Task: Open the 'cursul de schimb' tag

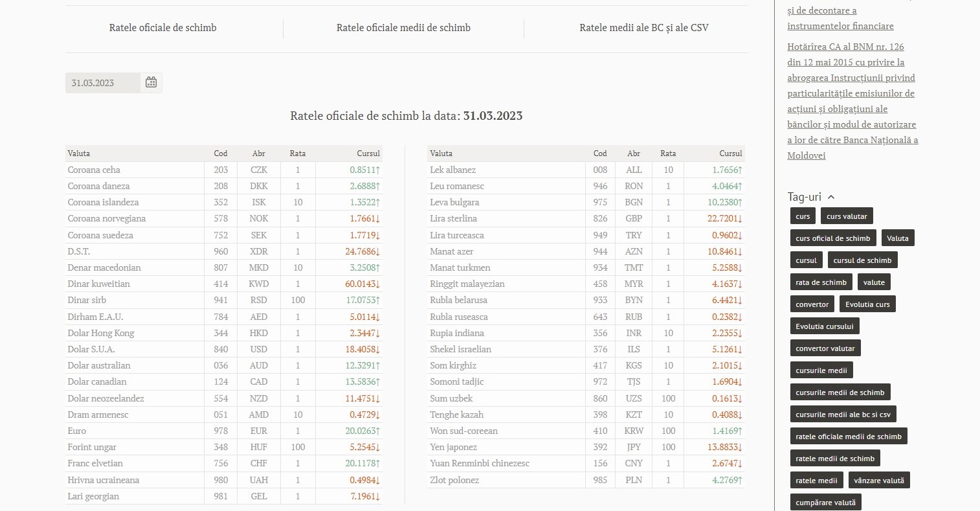Action: pos(862,260)
